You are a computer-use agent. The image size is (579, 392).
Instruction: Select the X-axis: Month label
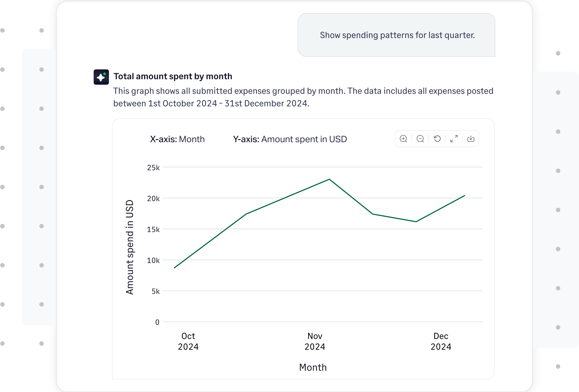177,139
